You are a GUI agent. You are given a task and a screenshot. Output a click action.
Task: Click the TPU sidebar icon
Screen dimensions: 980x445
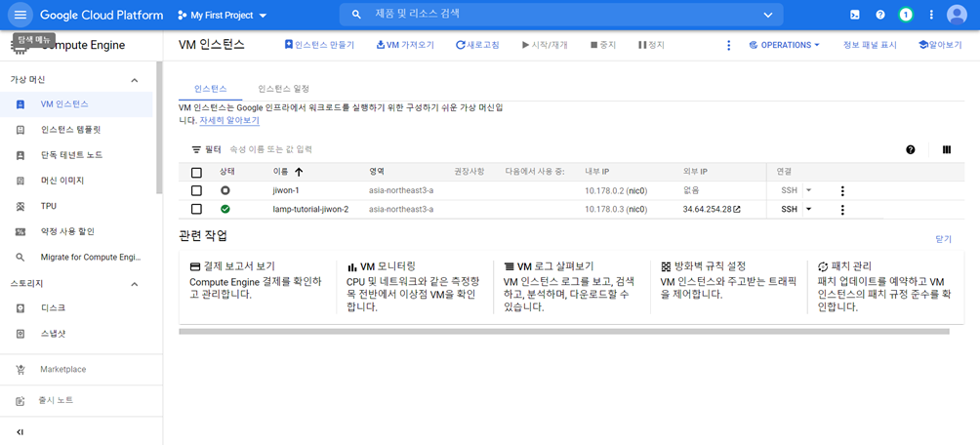[20, 206]
